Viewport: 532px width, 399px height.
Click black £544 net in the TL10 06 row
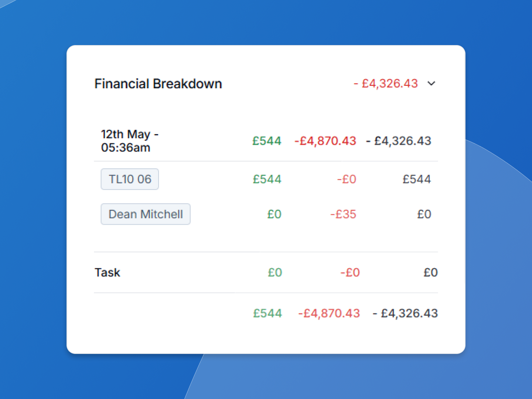coord(416,179)
